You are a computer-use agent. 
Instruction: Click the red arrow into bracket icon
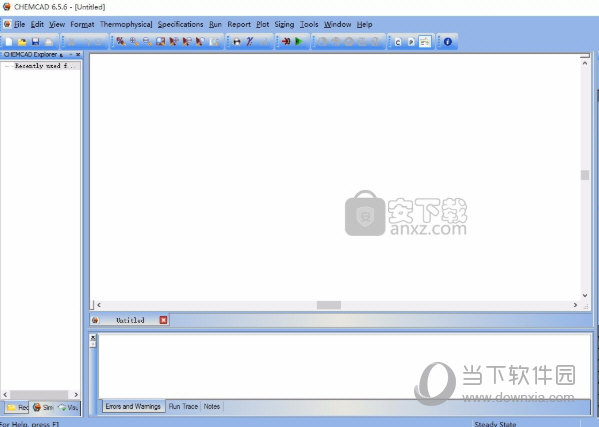click(x=286, y=42)
